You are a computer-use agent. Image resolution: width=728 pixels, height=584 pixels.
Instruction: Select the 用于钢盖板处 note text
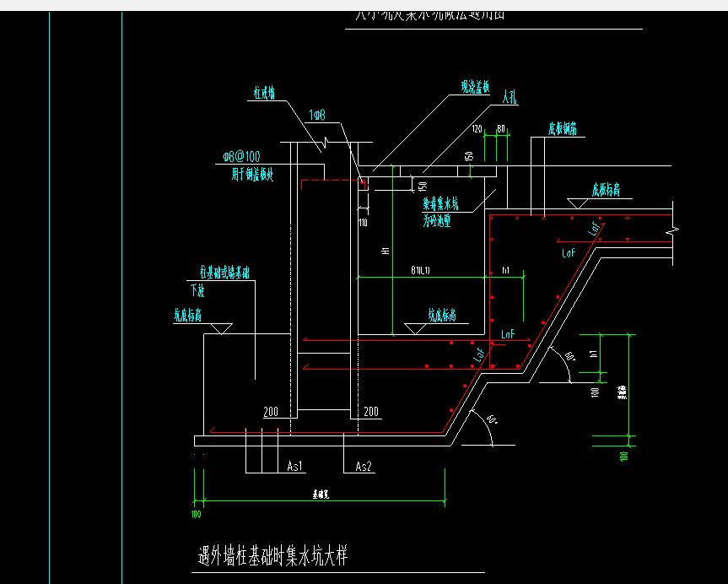click(252, 175)
